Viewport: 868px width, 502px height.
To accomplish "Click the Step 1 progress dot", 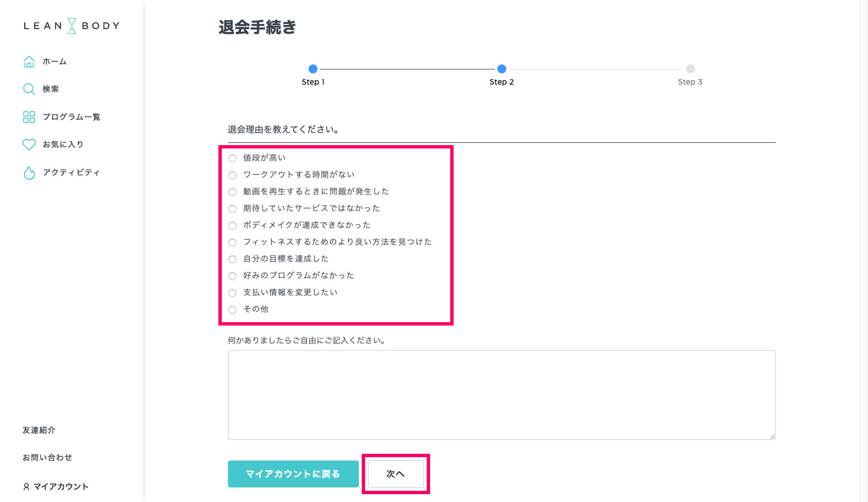I will pyautogui.click(x=313, y=69).
